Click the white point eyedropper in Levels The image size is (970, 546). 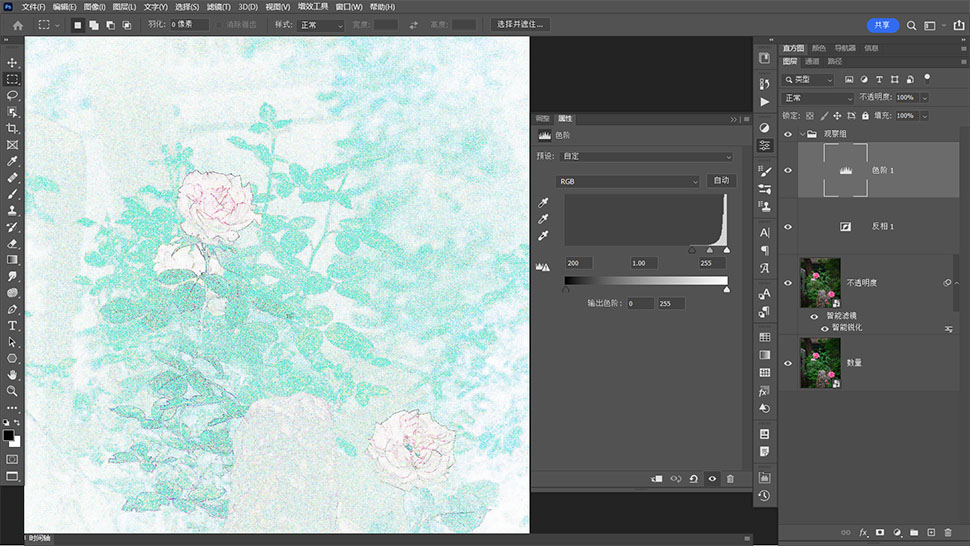point(543,236)
